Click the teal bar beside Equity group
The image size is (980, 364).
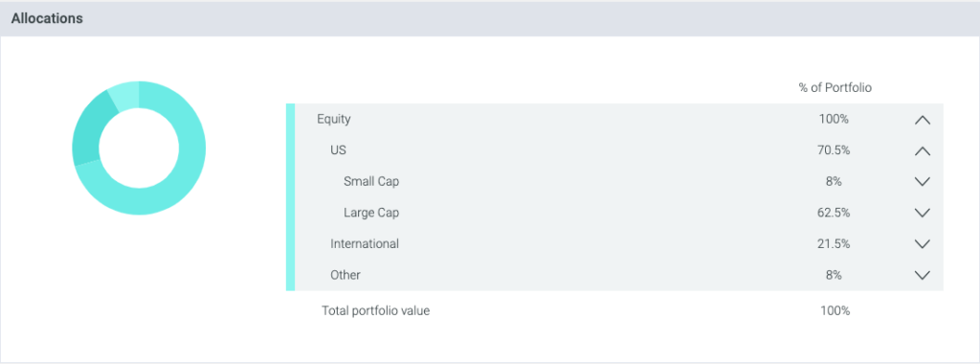[x=290, y=197]
